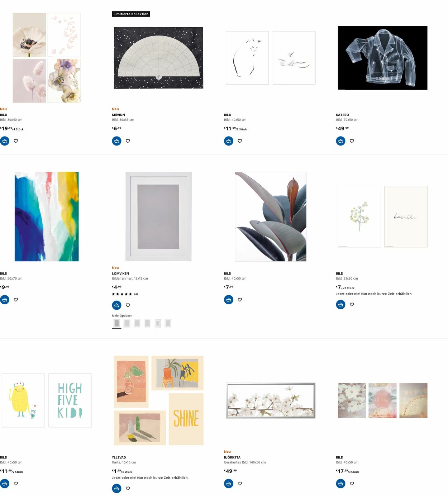Screen dimensions: 448x495
Task: Add KATEBO jacket picture to cart
Action: (x=340, y=141)
